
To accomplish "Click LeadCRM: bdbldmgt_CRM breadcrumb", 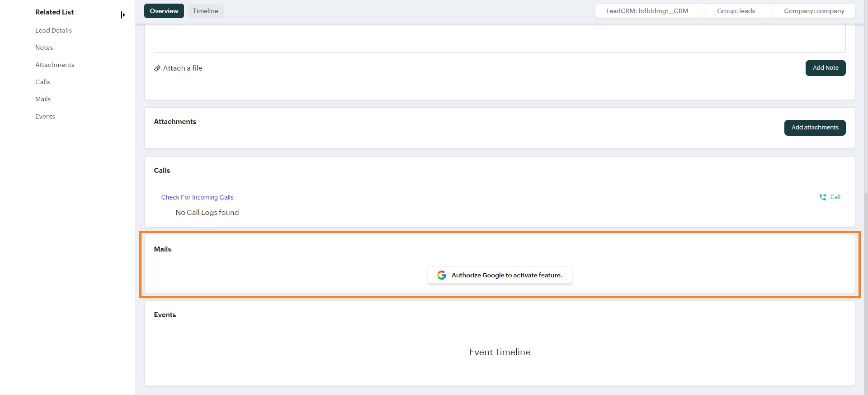I will [x=647, y=11].
